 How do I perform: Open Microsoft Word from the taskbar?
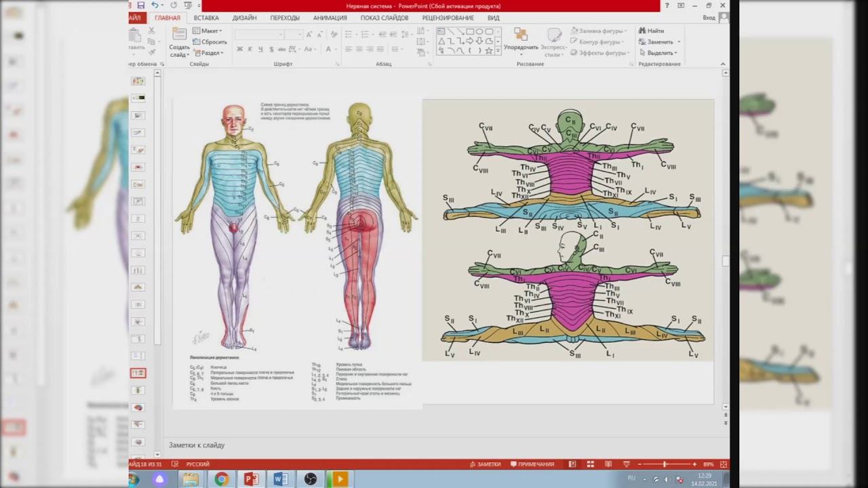[x=281, y=480]
